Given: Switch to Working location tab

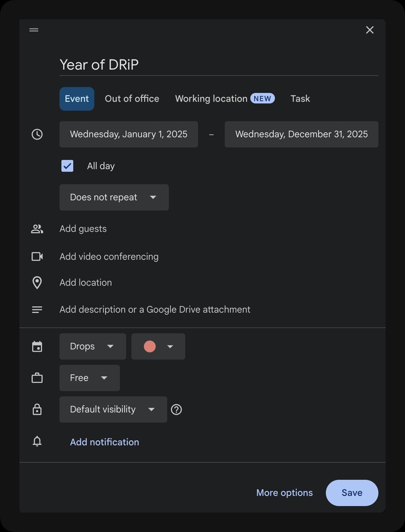Looking at the screenshot, I should [x=211, y=98].
